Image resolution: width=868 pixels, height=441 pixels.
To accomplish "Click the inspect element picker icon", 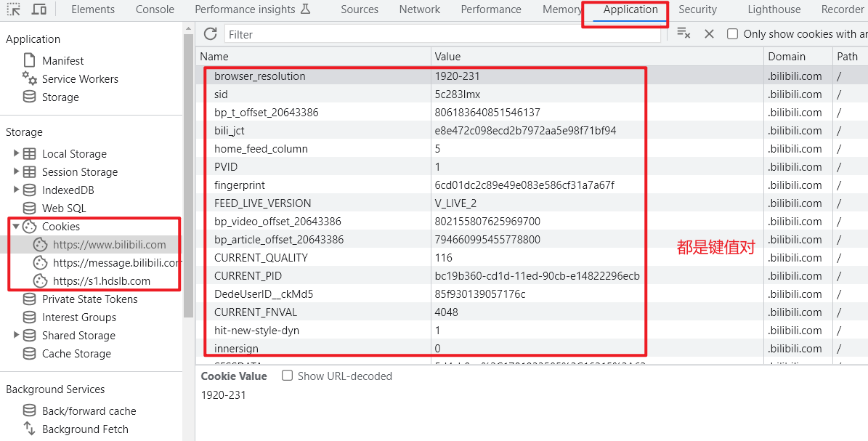I will [x=13, y=9].
